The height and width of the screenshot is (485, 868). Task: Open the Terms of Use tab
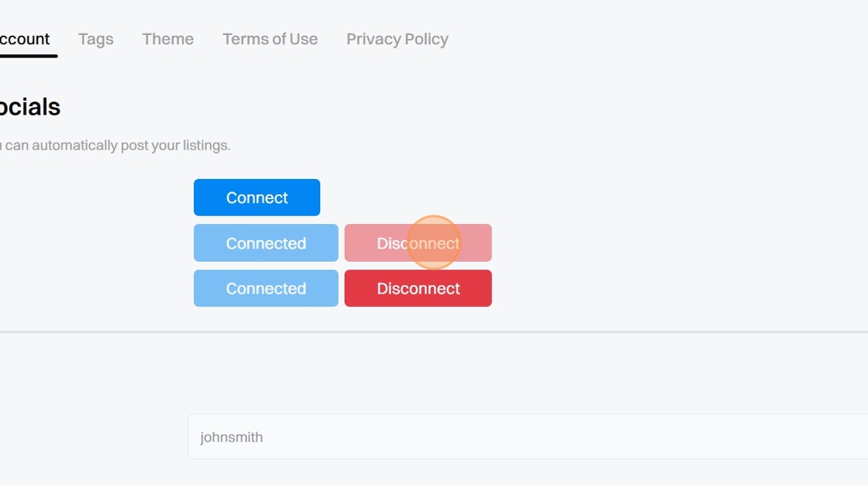click(270, 40)
